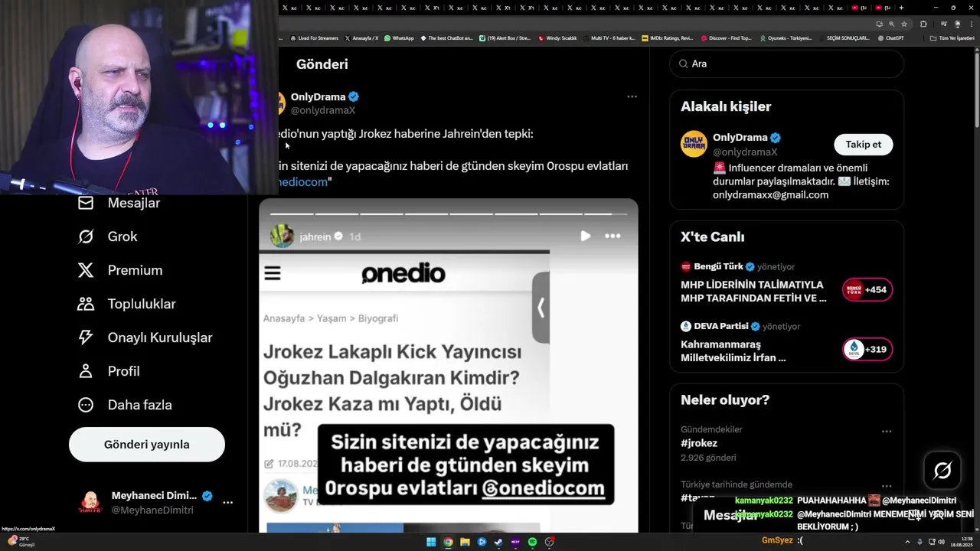Bookmark page with star icon in address bar
The image size is (980, 551).
click(904, 24)
